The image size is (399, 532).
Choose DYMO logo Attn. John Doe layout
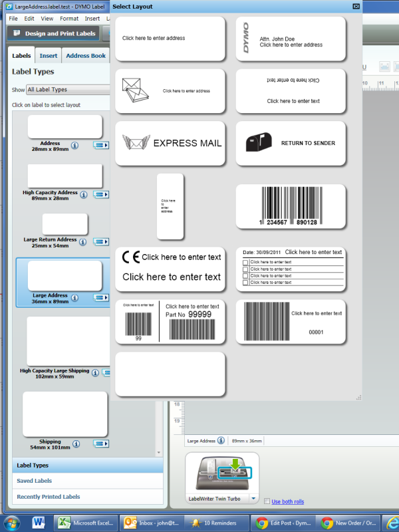pos(291,39)
